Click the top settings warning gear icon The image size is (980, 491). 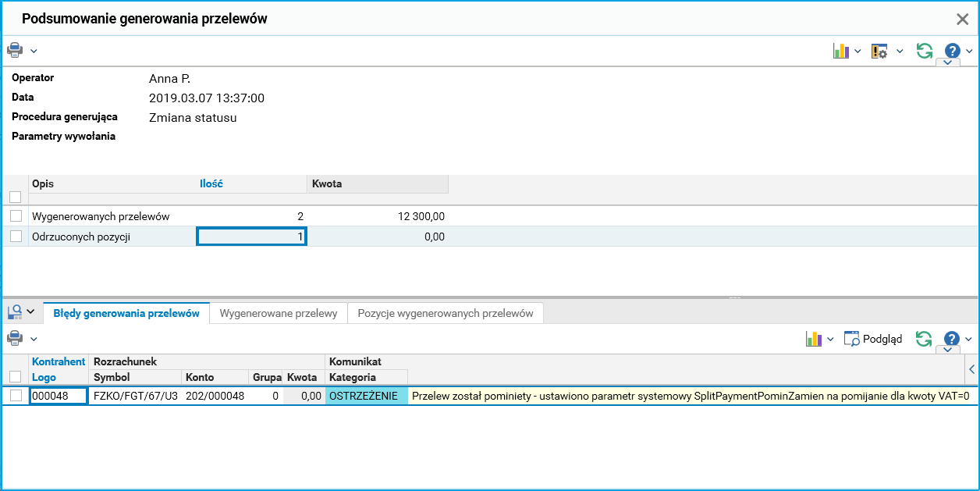click(879, 51)
